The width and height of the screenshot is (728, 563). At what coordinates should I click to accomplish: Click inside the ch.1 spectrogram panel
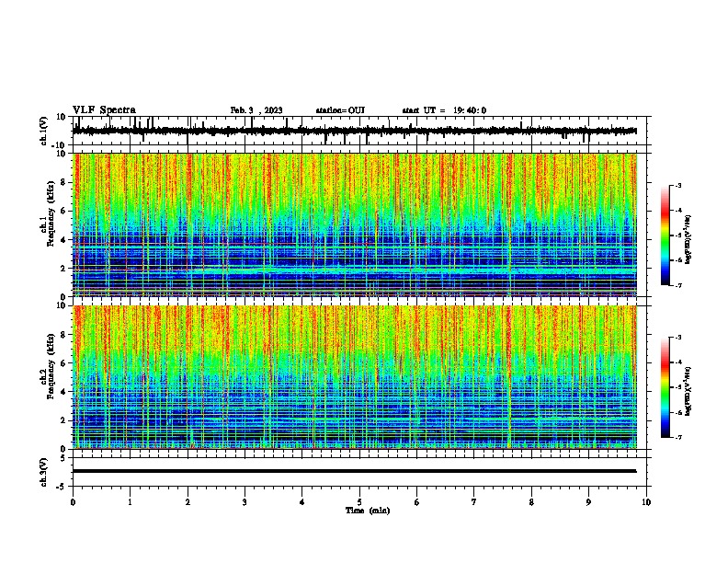(355, 224)
